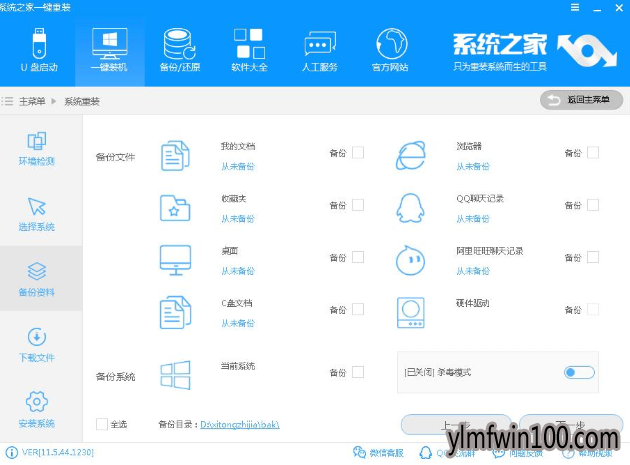Click 从未备份 under 我的文档

tap(238, 166)
